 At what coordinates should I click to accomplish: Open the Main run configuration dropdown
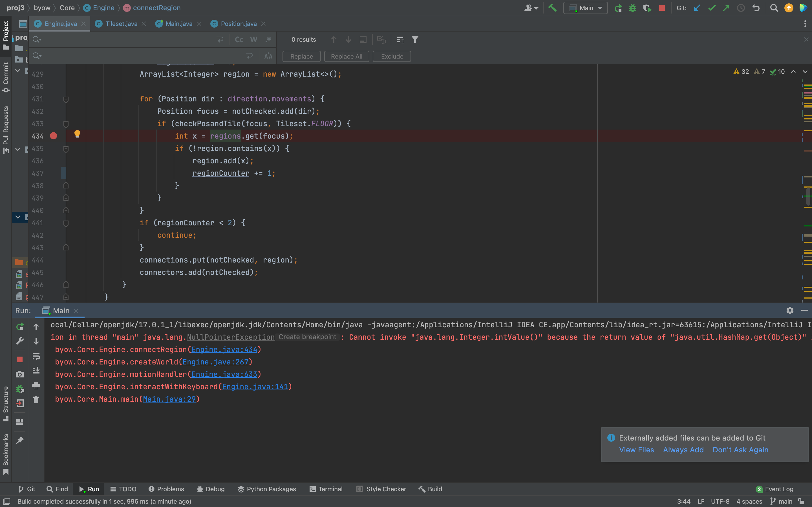pos(586,8)
